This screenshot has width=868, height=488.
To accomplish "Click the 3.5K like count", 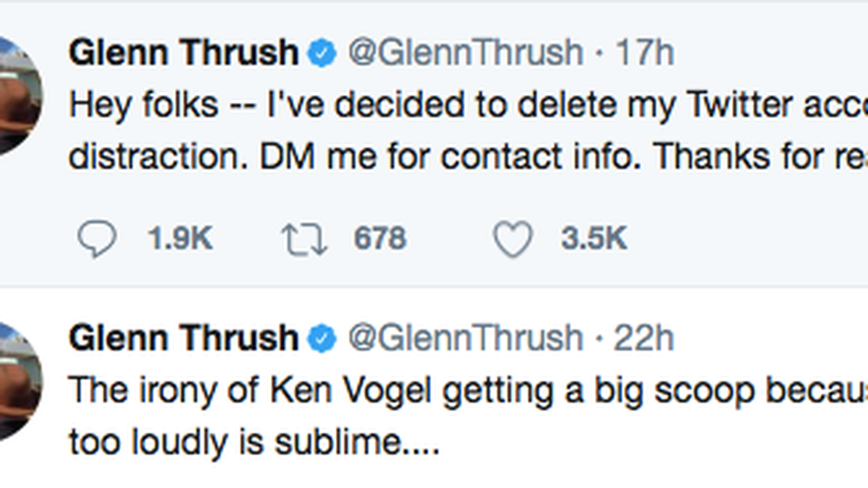I will coord(594,239).
